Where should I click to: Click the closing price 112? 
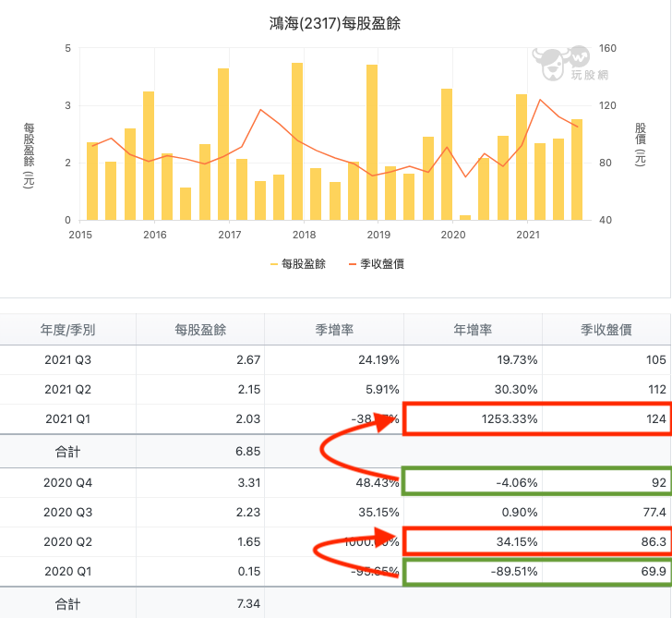657,390
